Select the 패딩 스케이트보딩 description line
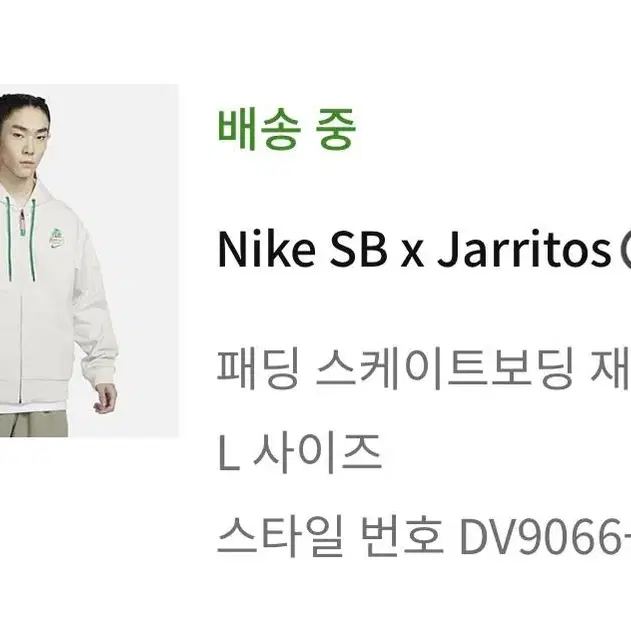Viewport: 631px width, 631px height. pyautogui.click(x=424, y=368)
